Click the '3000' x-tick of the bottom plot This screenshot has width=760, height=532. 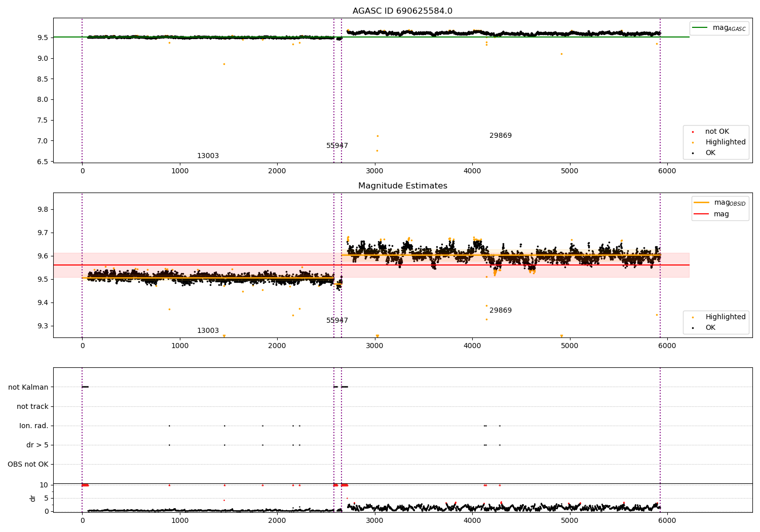(374, 520)
